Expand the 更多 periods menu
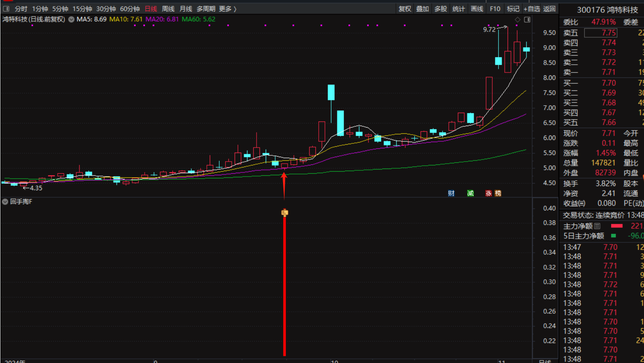 pyautogui.click(x=228, y=9)
